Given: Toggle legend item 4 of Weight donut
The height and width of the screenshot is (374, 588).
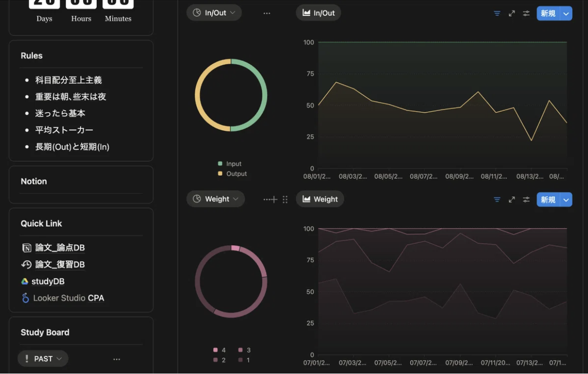Looking at the screenshot, I should (219, 350).
